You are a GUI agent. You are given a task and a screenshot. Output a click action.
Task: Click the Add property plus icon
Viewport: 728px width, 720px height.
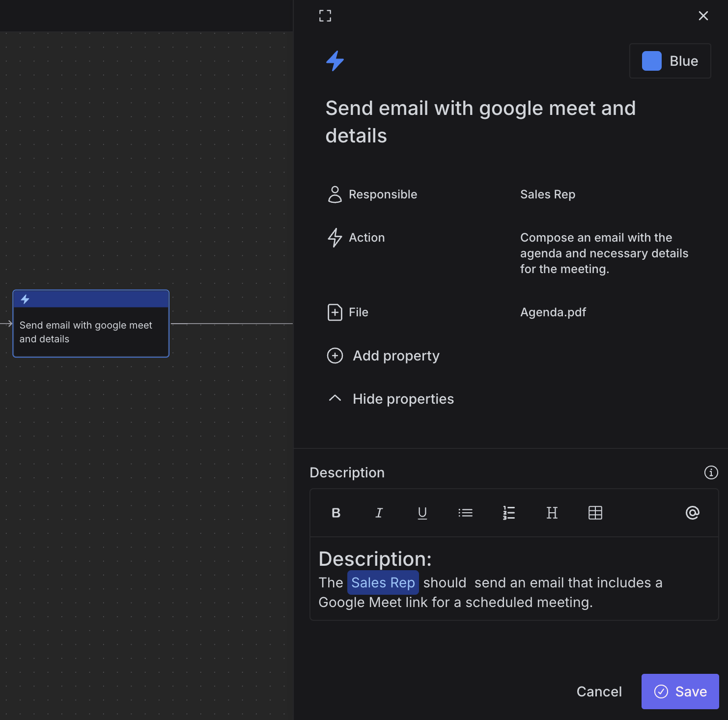point(335,356)
